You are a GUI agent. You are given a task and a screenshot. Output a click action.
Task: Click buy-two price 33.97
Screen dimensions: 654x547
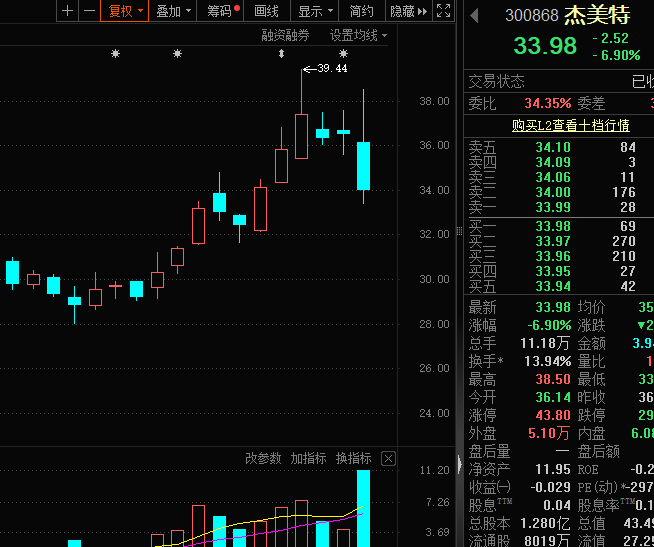tap(553, 241)
